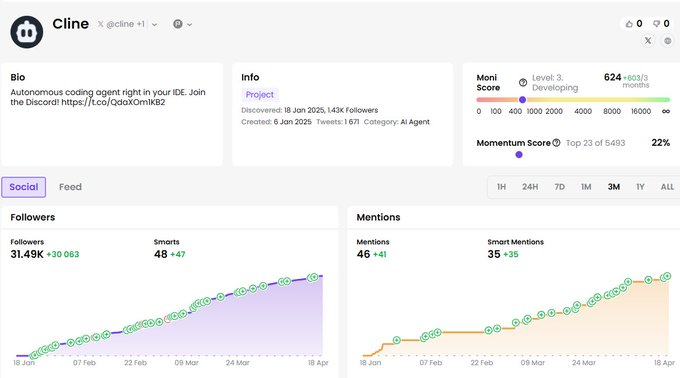Click the Cline robot avatar logo
Image resolution: width=680 pixels, height=378 pixels.
coord(26,32)
